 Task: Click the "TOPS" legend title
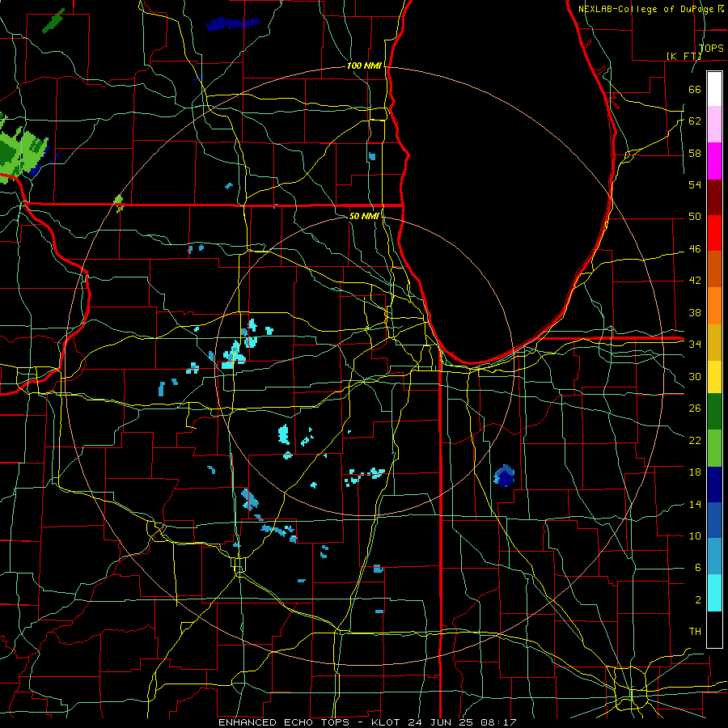pyautogui.click(x=711, y=48)
